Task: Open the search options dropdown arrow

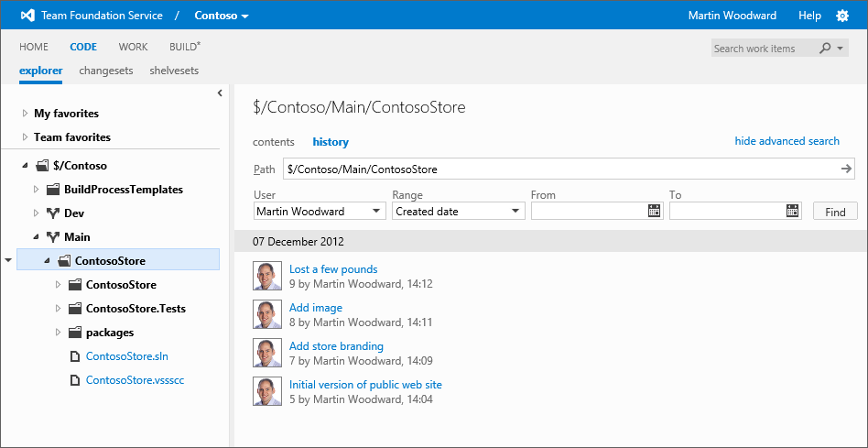Action: (x=840, y=49)
